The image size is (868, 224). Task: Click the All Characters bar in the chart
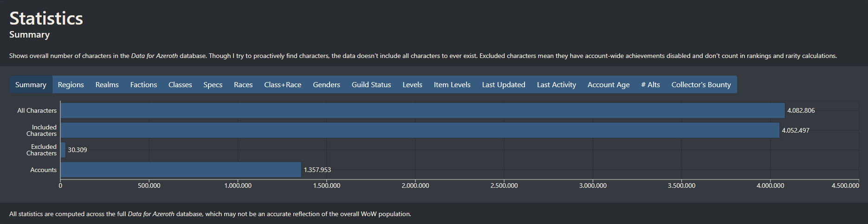pyautogui.click(x=422, y=110)
